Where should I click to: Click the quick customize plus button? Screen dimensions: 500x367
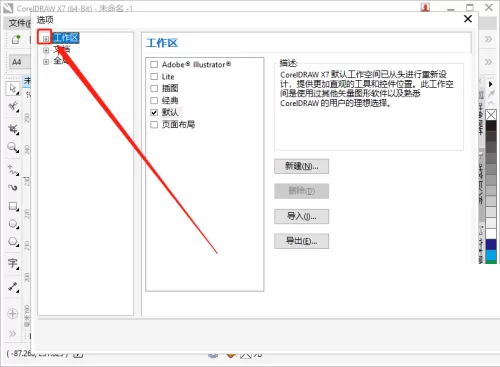(13, 314)
